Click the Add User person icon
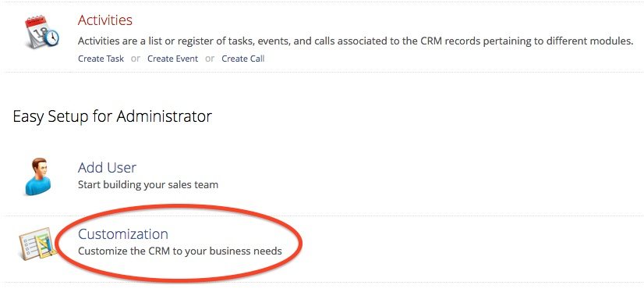 [x=38, y=176]
